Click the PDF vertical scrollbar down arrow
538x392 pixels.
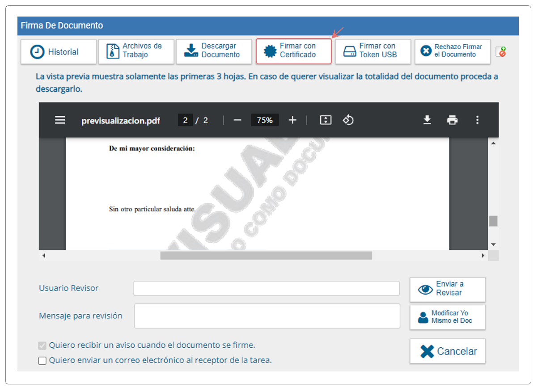[493, 244]
